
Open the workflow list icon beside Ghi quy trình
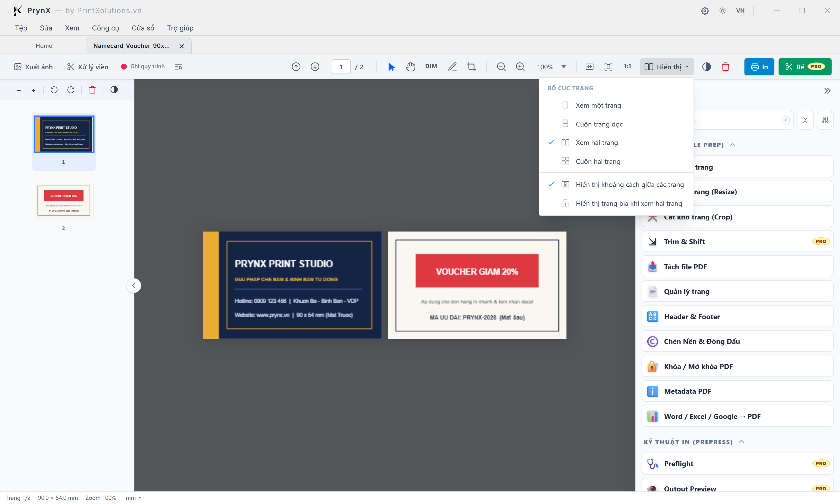(x=178, y=67)
